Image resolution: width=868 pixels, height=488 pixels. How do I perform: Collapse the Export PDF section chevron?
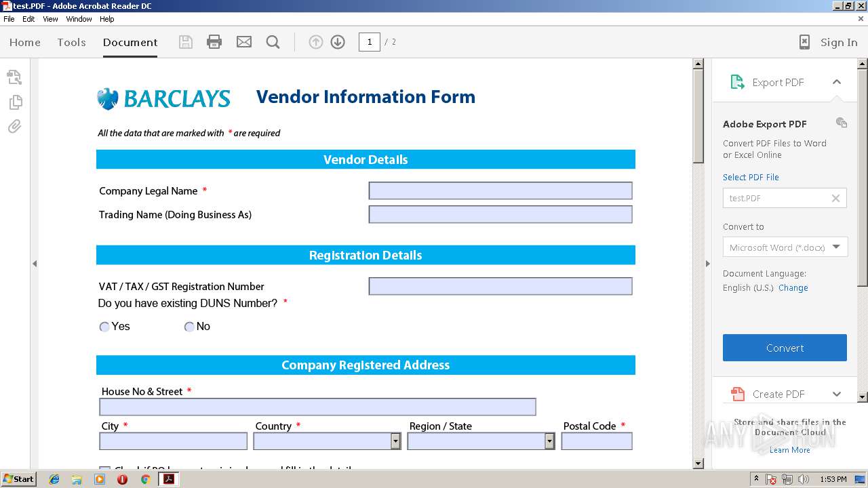(837, 82)
